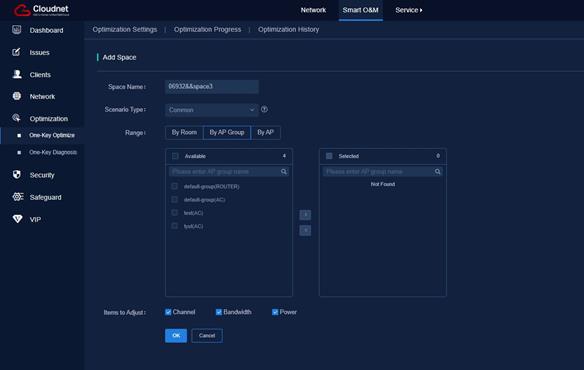Toggle the select-all Selected checkbox
The height and width of the screenshot is (370, 584).
(x=329, y=156)
